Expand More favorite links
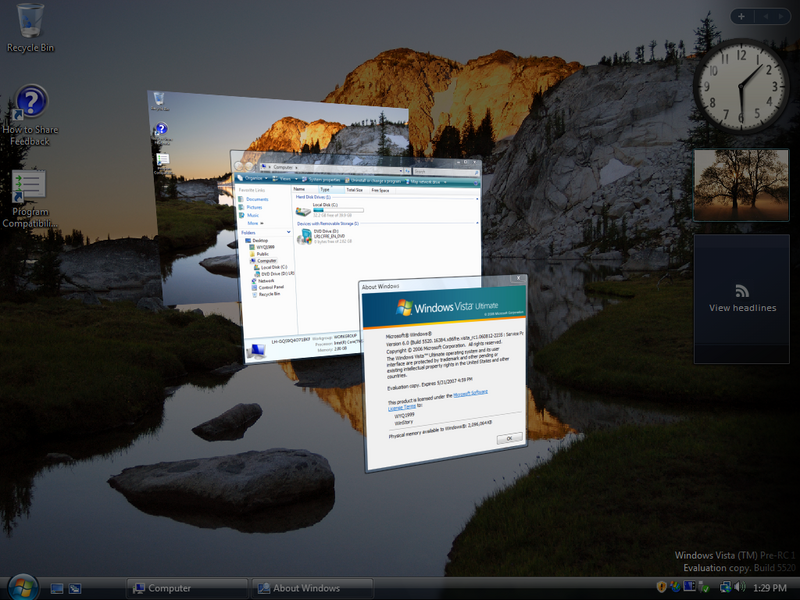 click(x=255, y=223)
